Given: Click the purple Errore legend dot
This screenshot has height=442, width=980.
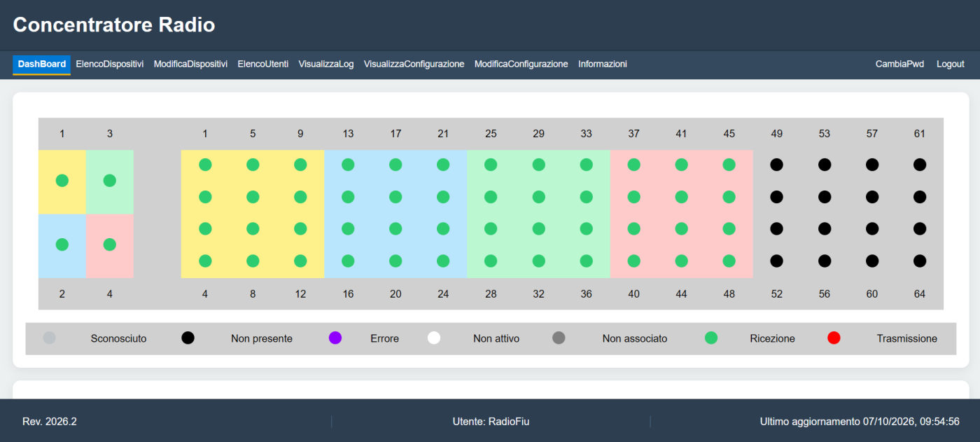Looking at the screenshot, I should (x=335, y=338).
